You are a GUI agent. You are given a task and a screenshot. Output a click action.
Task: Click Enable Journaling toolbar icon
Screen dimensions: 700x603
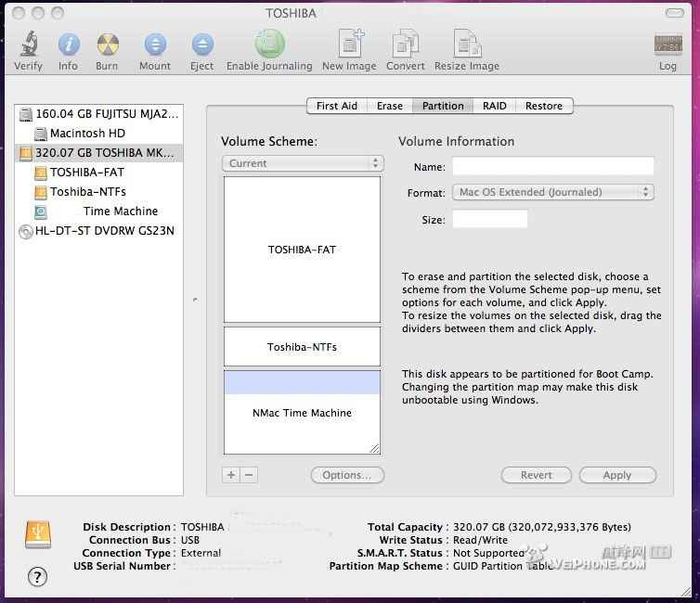click(269, 45)
